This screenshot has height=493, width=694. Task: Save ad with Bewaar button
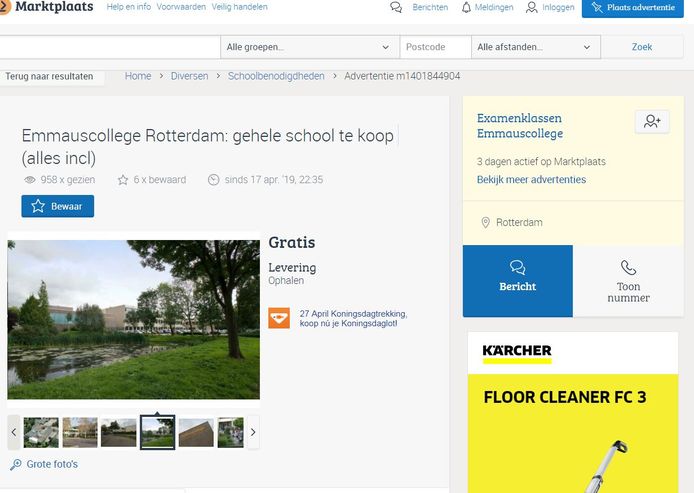point(58,206)
